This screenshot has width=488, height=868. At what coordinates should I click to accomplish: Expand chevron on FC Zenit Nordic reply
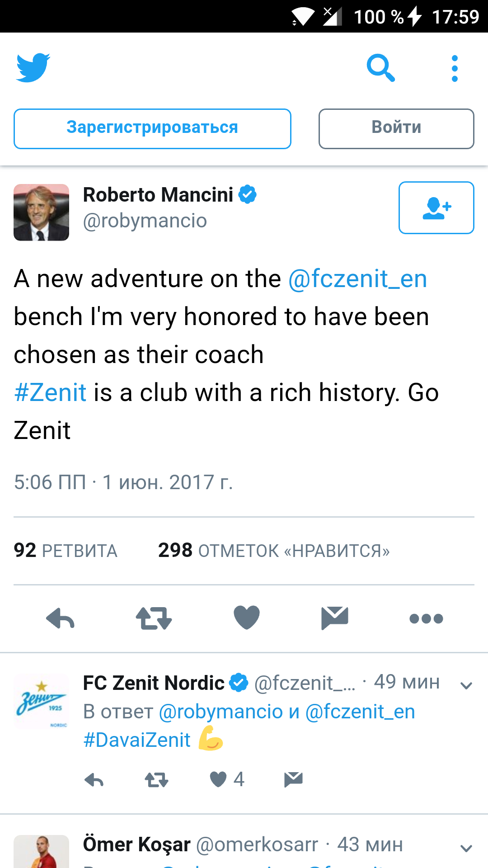[466, 686]
